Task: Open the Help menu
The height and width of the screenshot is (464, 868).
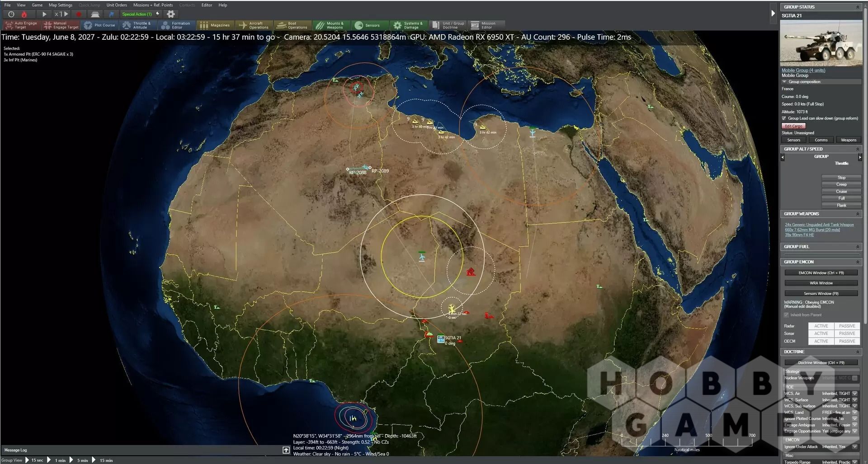Action: coord(223,5)
